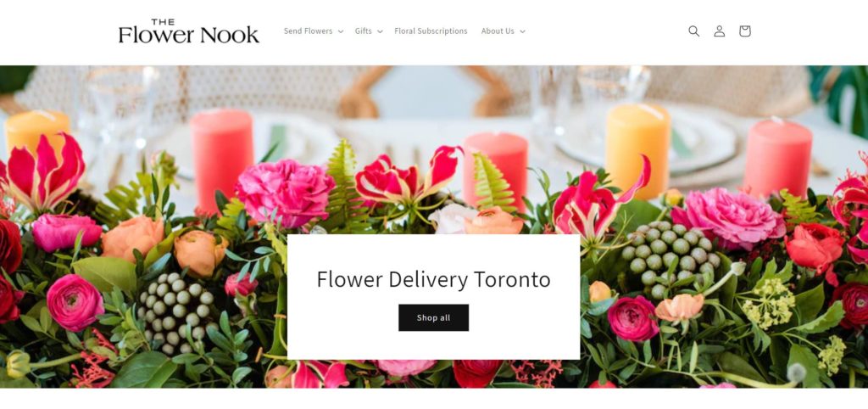Open the Gifts menu label
The image size is (868, 409).
[363, 31]
